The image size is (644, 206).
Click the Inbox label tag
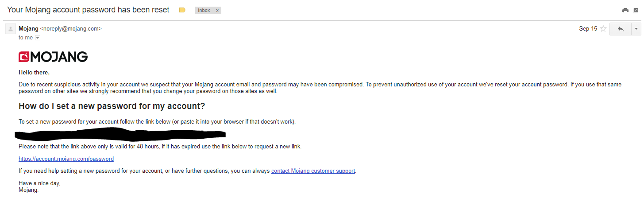pyautogui.click(x=204, y=10)
